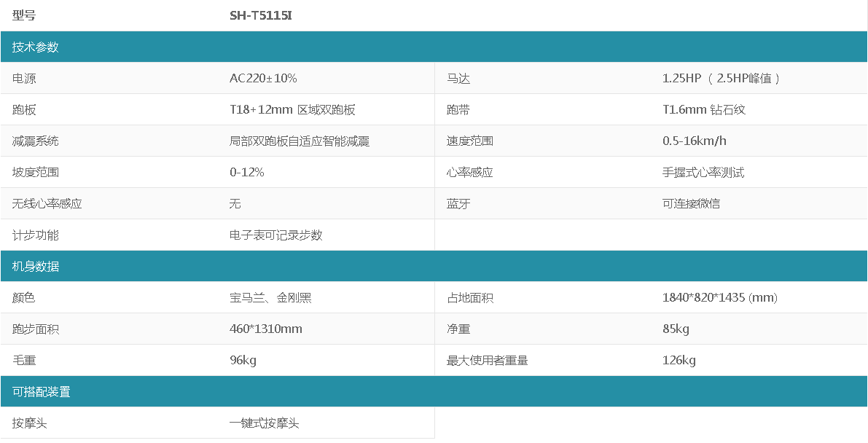This screenshot has height=443, width=868.
Task: Select the 一键式按摩头 value
Action: (265, 423)
